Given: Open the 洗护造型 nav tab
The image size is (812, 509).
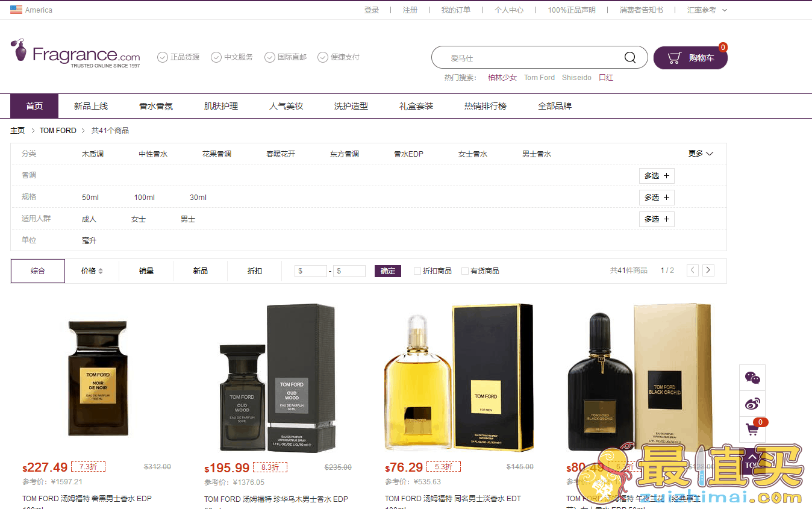Looking at the screenshot, I should pos(351,106).
